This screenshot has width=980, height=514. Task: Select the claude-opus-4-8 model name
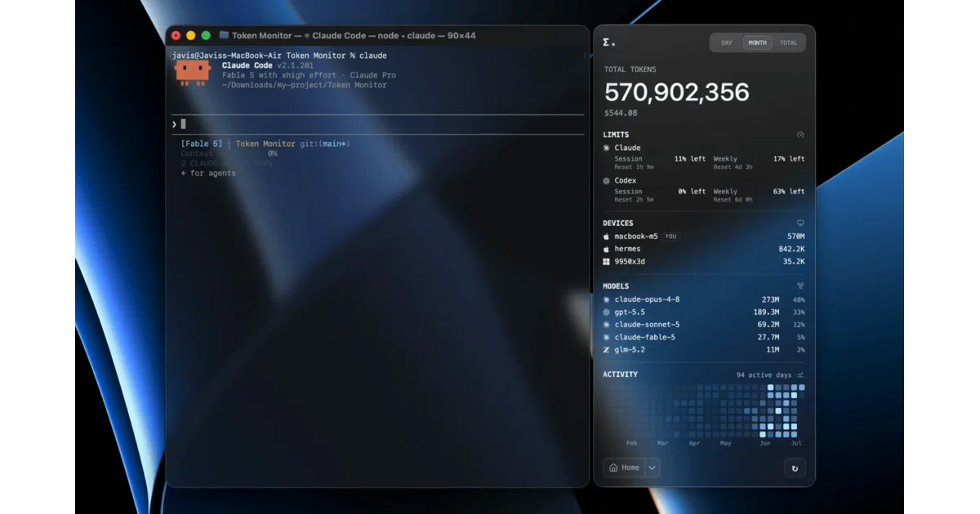pyautogui.click(x=647, y=299)
